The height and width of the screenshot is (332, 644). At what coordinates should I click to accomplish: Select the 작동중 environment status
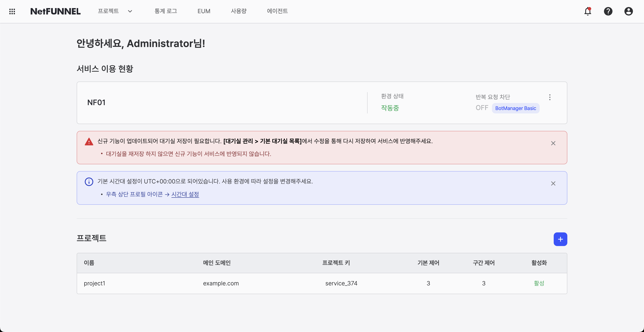(390, 108)
